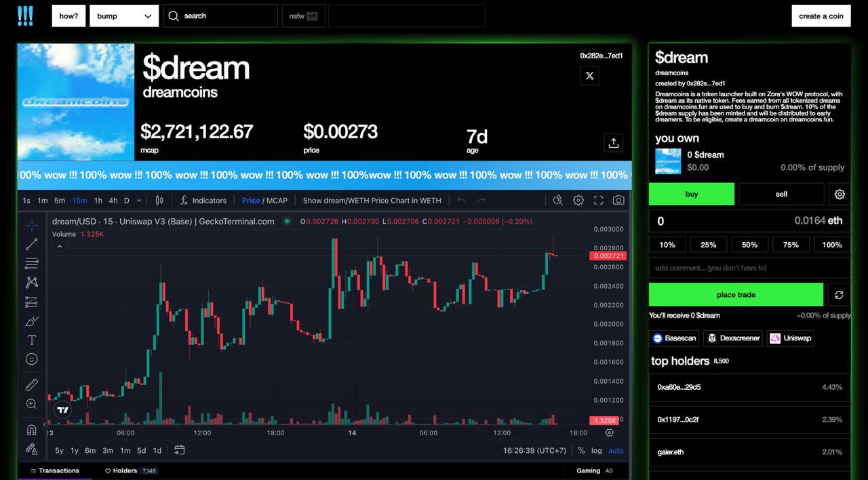Open the time zone menu 16:26:39 (UTC+7)
868x480 pixels.
coord(534,451)
